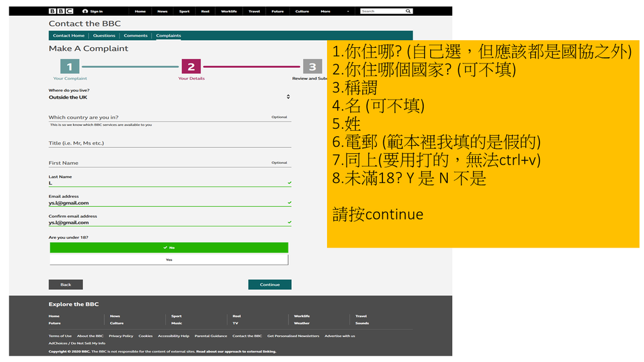Click the Which country are you in field
This screenshot has height=362, width=644.
click(x=170, y=118)
